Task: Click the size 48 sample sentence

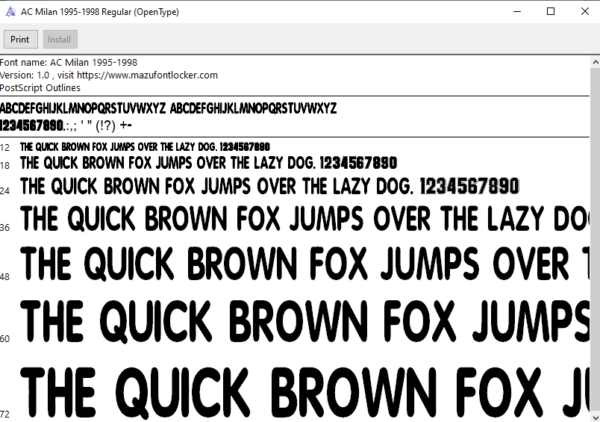Action: pyautogui.click(x=305, y=264)
